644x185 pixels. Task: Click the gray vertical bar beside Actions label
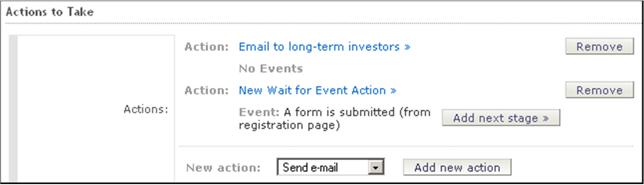pyautogui.click(x=13, y=109)
